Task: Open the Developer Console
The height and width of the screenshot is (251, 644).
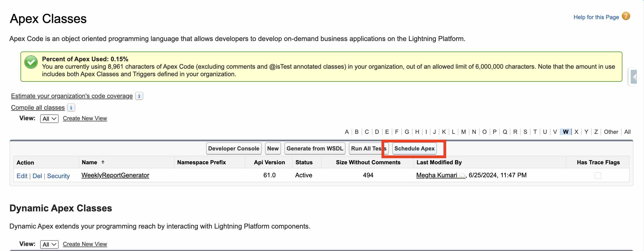Action: [234, 148]
